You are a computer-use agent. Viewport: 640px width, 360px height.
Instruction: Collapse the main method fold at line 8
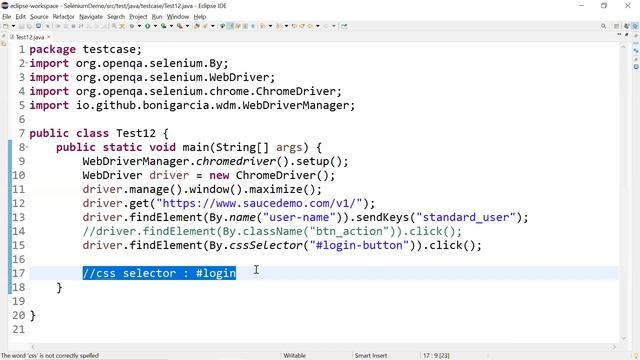click(x=27, y=147)
